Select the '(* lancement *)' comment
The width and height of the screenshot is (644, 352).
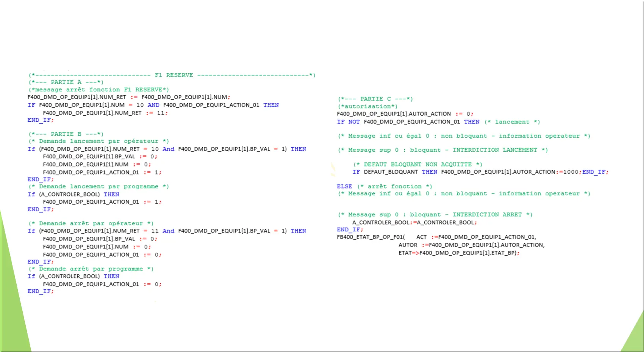[512, 122]
